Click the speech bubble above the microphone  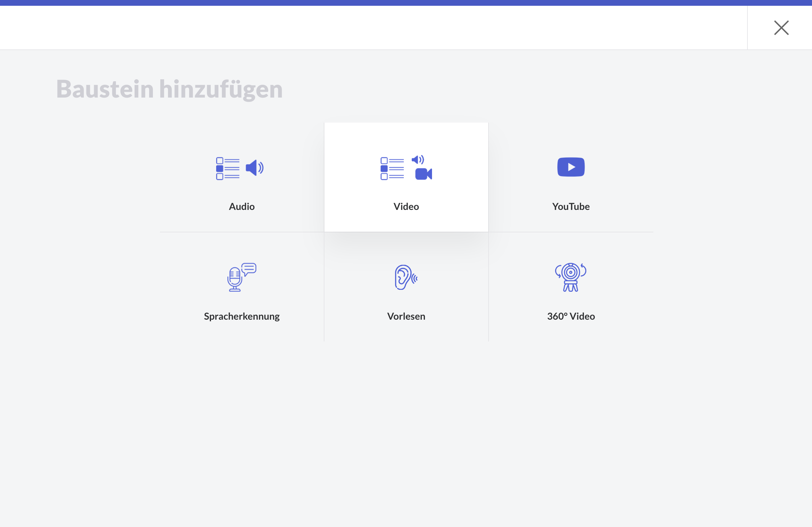coord(249,269)
